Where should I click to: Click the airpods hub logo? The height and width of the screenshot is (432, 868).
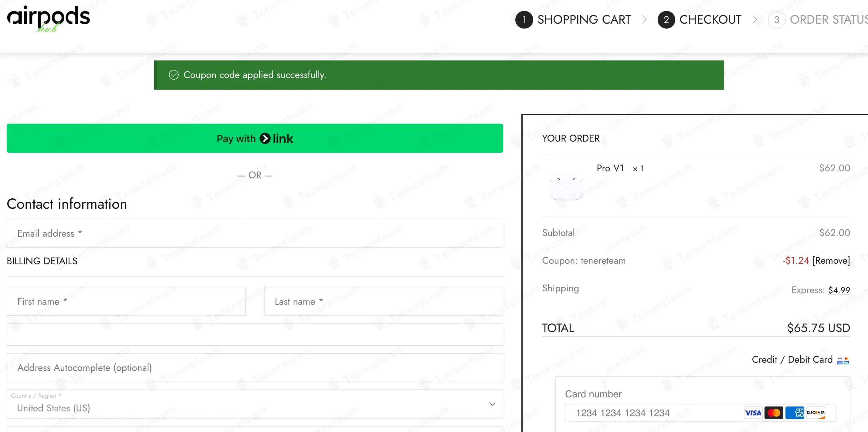click(x=49, y=19)
